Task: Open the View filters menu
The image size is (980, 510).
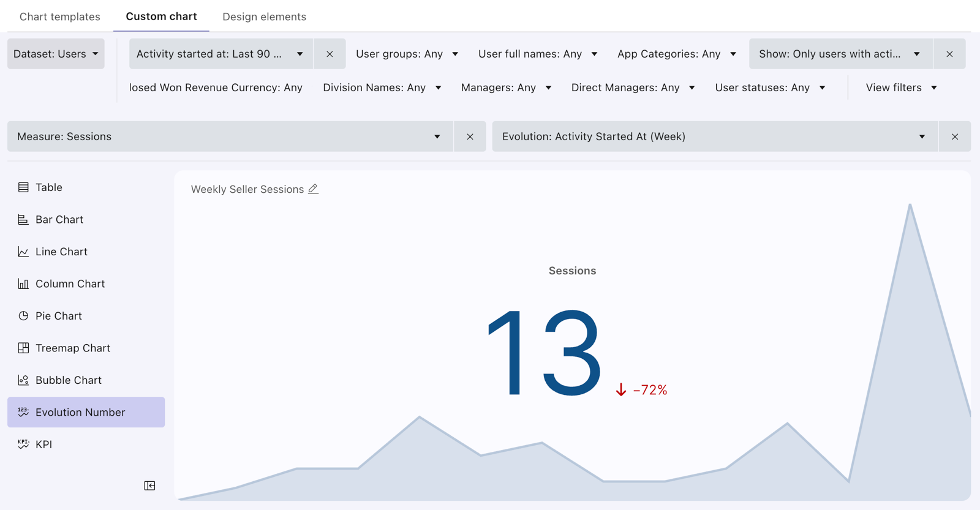Action: (902, 88)
